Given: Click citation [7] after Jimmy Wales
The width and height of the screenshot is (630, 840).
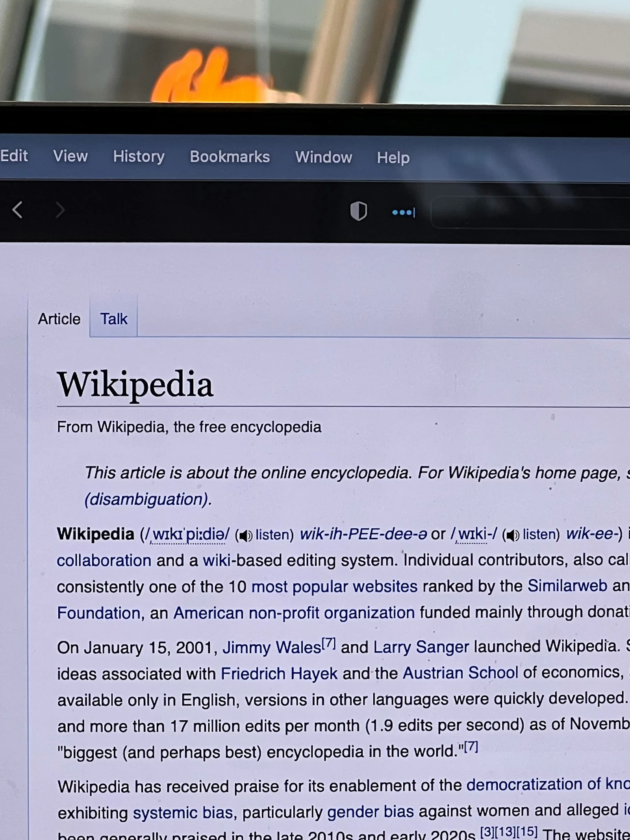Looking at the screenshot, I should (x=329, y=643).
